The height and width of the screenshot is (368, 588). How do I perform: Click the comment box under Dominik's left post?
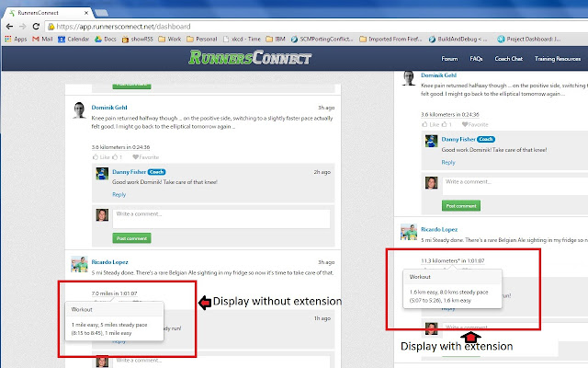pyautogui.click(x=221, y=219)
